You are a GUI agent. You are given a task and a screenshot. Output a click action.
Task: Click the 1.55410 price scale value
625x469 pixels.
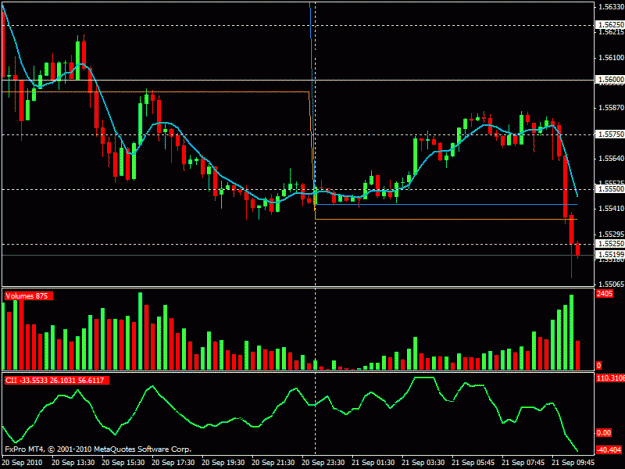point(611,209)
